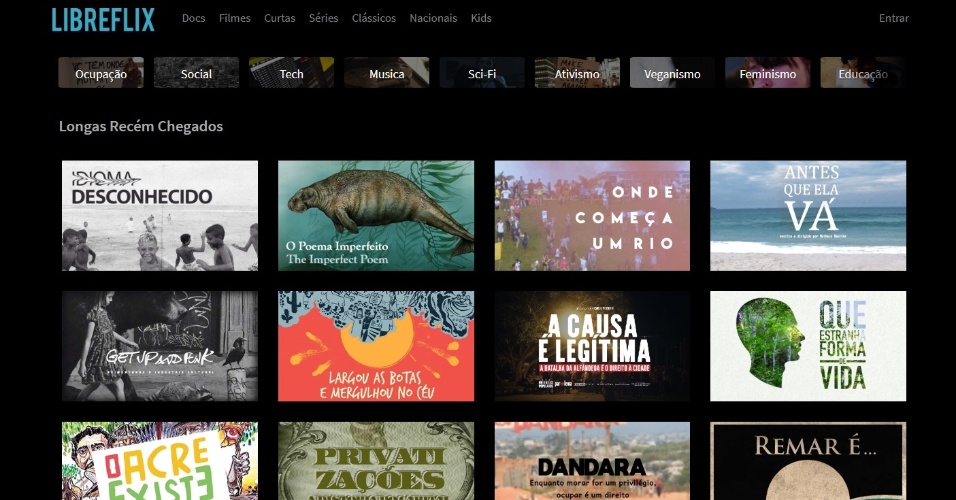Open Largou as Botas e Mergulhou no Céu
The width and height of the screenshot is (956, 500).
click(x=376, y=346)
